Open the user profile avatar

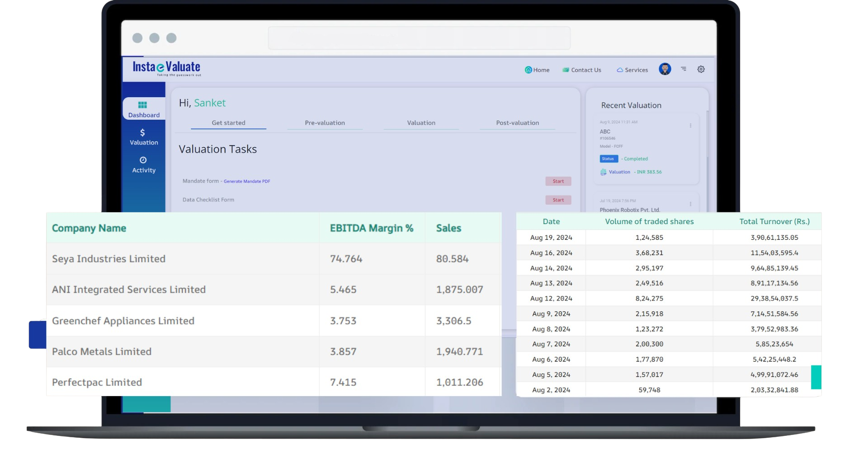coord(665,69)
